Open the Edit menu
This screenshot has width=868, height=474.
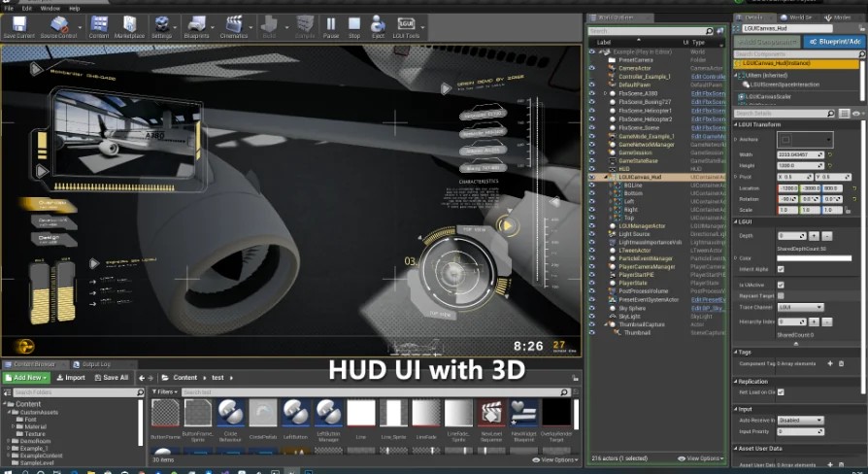tap(26, 9)
